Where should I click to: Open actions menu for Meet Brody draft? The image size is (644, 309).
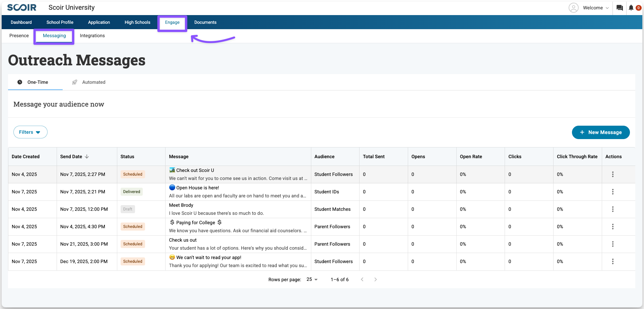[613, 209]
